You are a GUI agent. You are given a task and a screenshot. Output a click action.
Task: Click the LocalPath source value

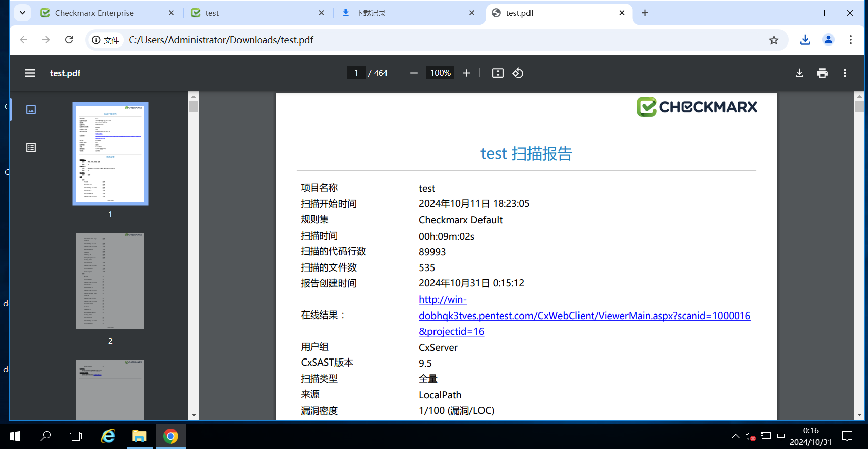440,395
